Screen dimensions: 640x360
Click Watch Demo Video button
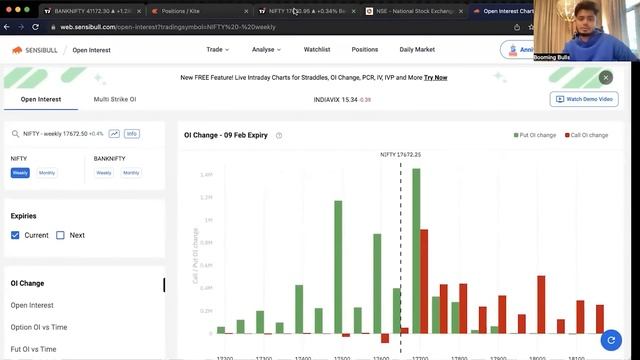pos(584,99)
